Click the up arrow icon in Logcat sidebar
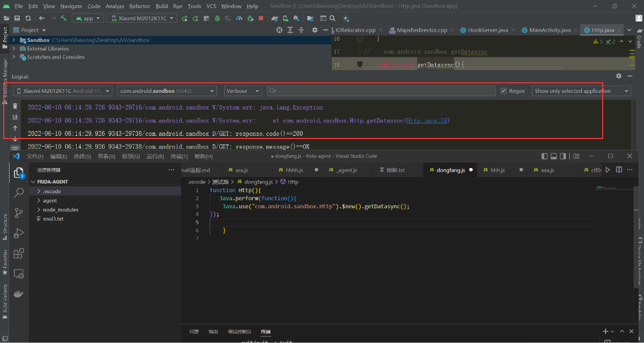The height and width of the screenshot is (343, 644). pyautogui.click(x=15, y=128)
